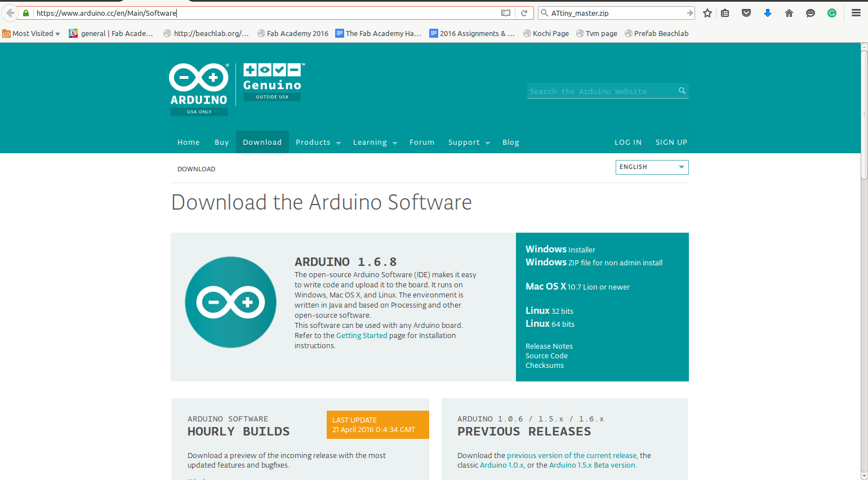Open the Home navigation item
868x480 pixels.
point(189,142)
